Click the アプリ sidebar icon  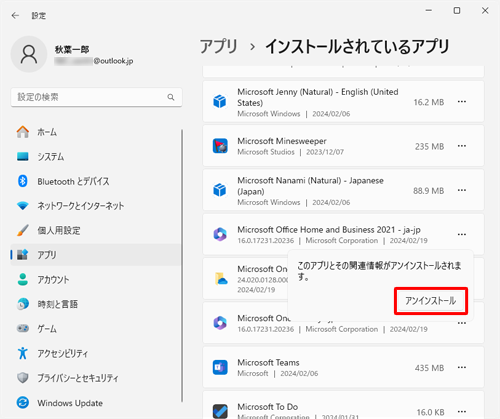[23, 255]
